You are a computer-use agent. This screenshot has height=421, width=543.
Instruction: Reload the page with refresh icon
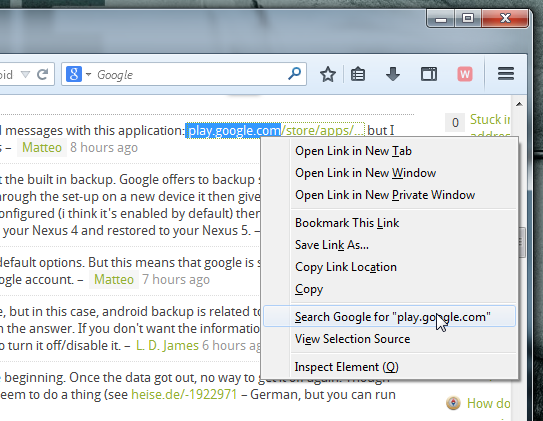42,74
